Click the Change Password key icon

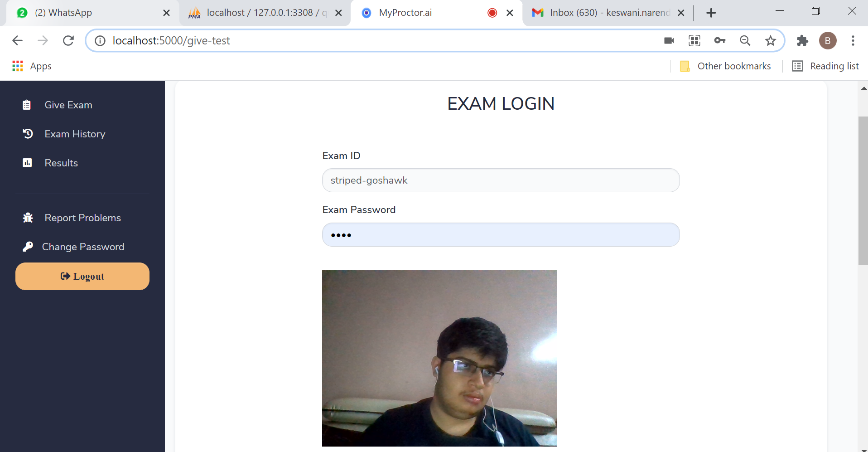coord(28,247)
